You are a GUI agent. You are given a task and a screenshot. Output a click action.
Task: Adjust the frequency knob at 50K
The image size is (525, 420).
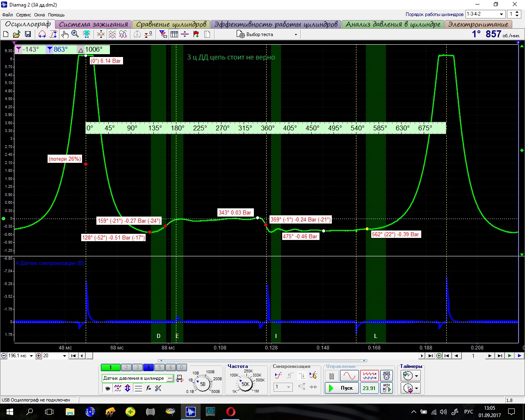[x=245, y=384]
